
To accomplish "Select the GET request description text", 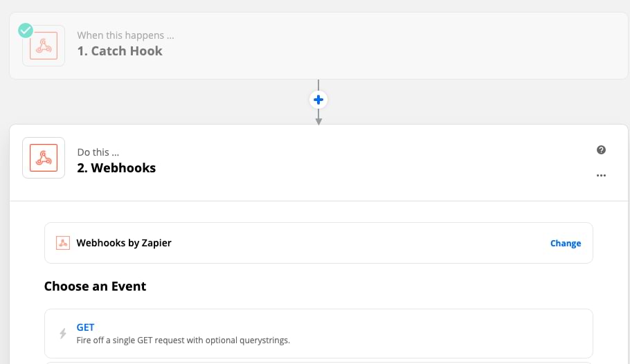I will tap(183, 340).
